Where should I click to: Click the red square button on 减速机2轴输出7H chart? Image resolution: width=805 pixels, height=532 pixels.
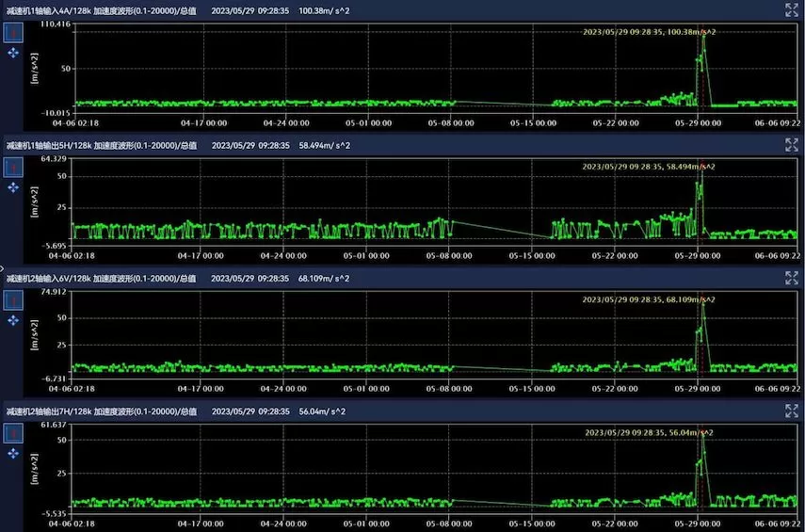click(x=13, y=433)
